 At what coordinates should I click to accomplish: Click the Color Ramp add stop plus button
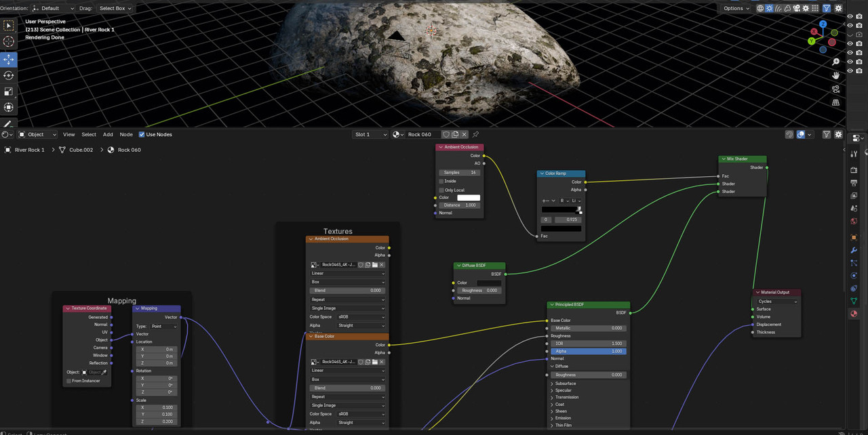(545, 201)
